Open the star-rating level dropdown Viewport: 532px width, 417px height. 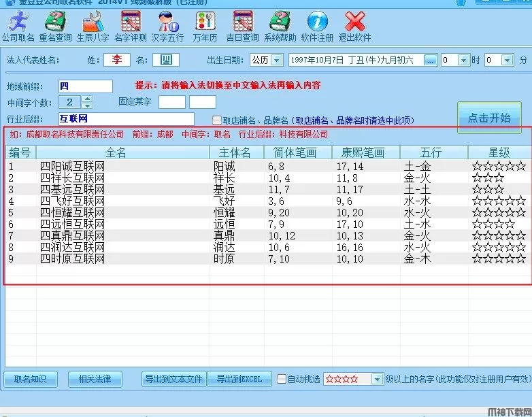click(x=377, y=379)
